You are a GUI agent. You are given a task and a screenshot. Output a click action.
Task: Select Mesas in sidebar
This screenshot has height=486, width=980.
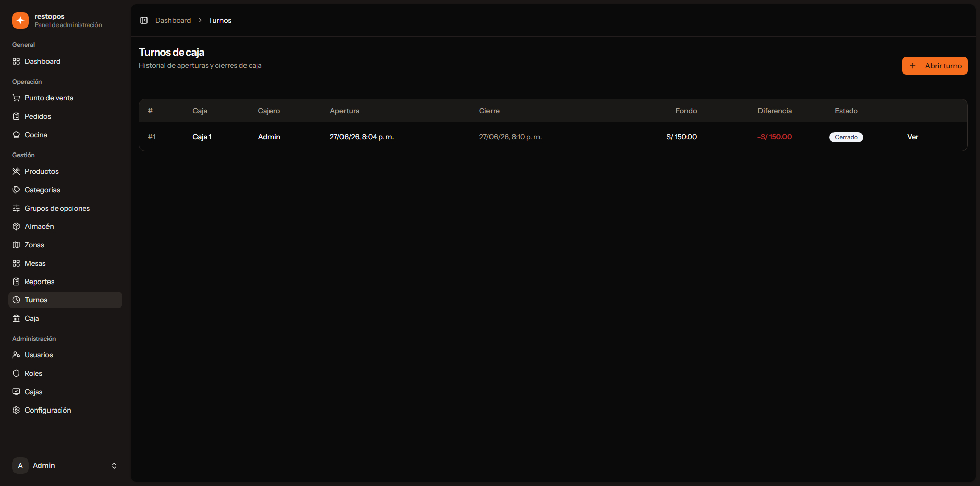pyautogui.click(x=65, y=263)
